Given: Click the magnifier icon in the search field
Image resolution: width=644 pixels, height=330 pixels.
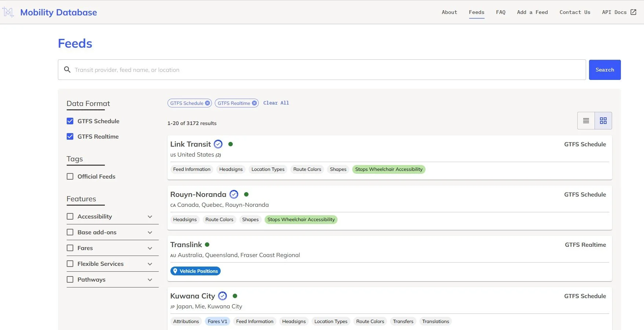Looking at the screenshot, I should 67,70.
